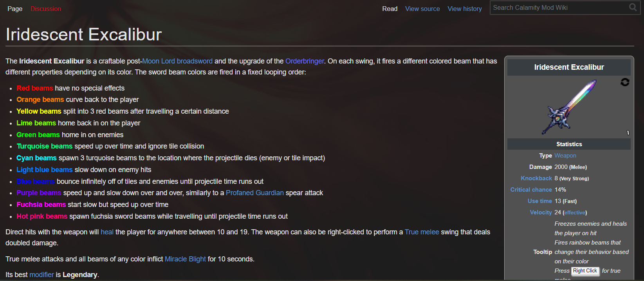The image size is (644, 281).
Task: Open the View history tab
Action: 465,9
